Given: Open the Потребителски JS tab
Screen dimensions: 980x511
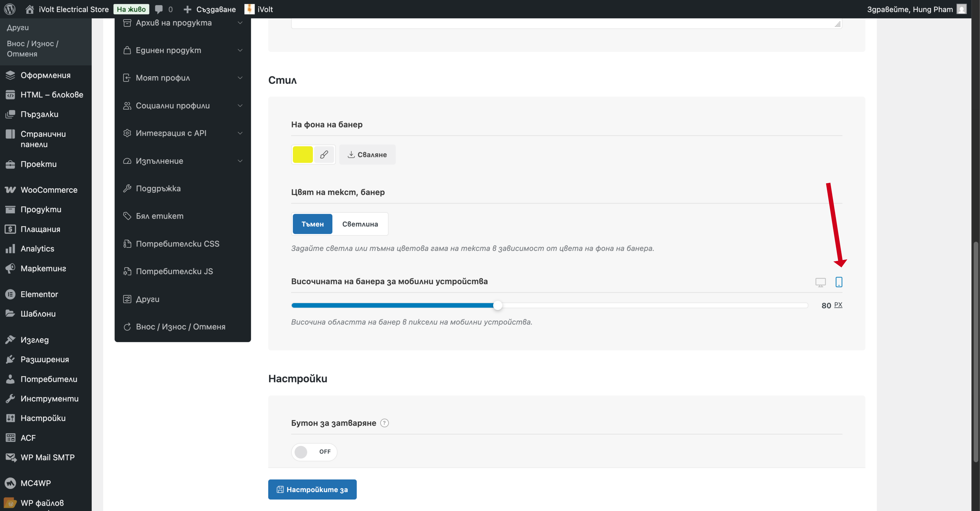Looking at the screenshot, I should (x=183, y=272).
